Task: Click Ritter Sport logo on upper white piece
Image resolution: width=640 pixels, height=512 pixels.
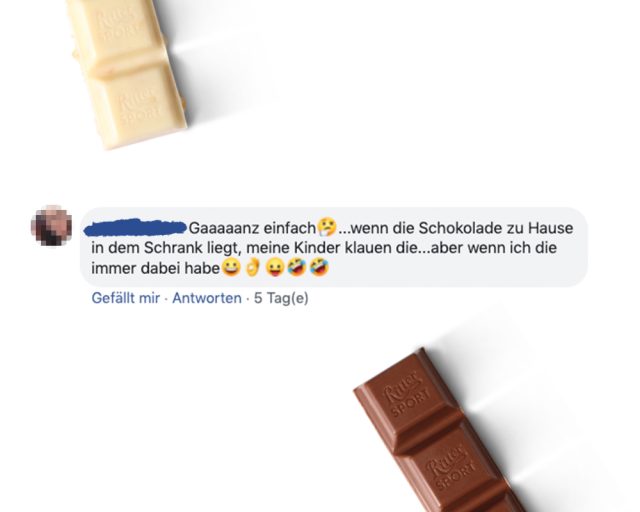Action: tap(118, 26)
